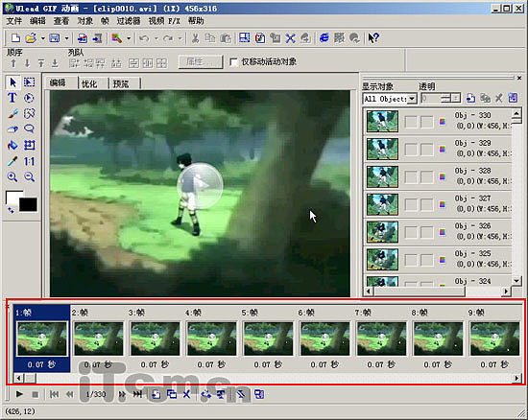Toggle second lock box of Obj - 329
The height and width of the screenshot is (420, 528).
coord(427,149)
